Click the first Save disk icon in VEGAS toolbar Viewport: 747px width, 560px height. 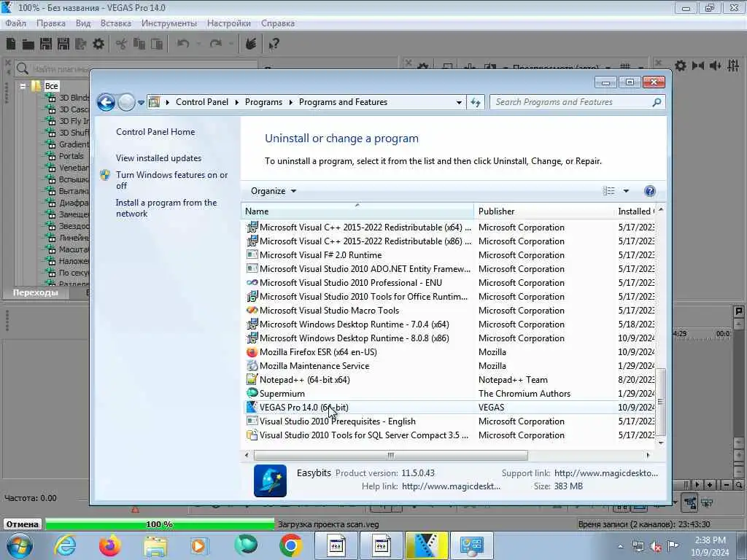[46, 44]
